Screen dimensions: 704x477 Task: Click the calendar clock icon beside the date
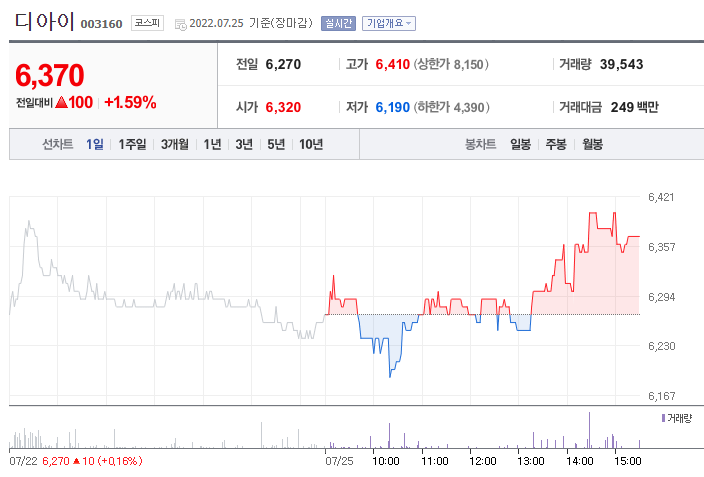[x=180, y=24]
